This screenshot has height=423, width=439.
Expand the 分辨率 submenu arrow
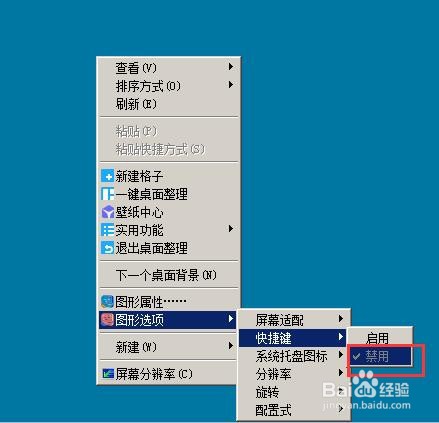click(341, 373)
